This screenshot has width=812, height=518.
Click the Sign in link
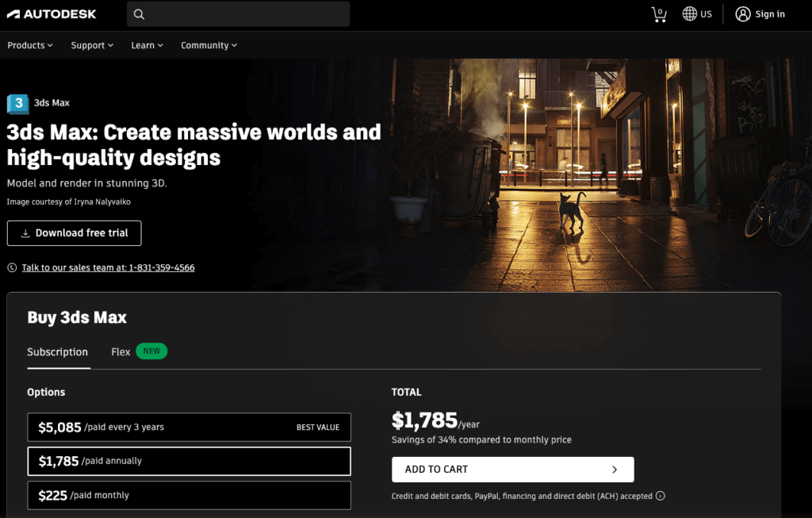coord(769,14)
